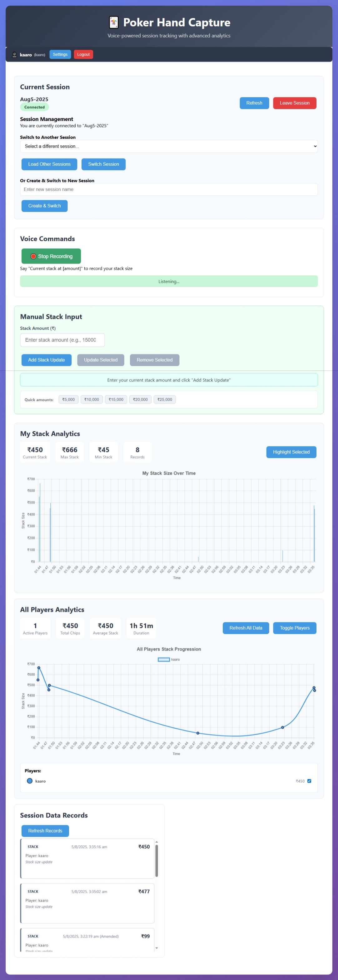Uncheck the kaaro player visibility checkbox
The height and width of the screenshot is (980, 338).
(x=309, y=781)
